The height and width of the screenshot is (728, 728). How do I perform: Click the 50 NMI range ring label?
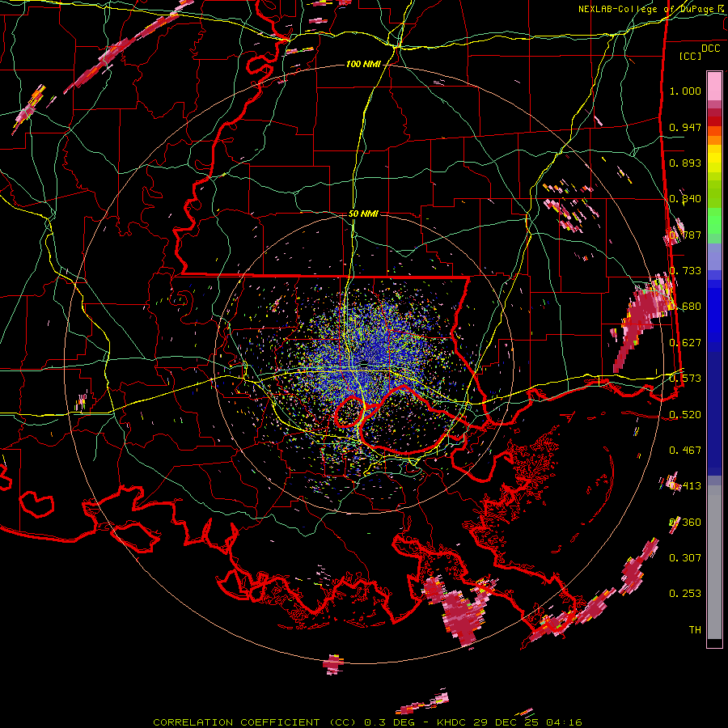[363, 214]
